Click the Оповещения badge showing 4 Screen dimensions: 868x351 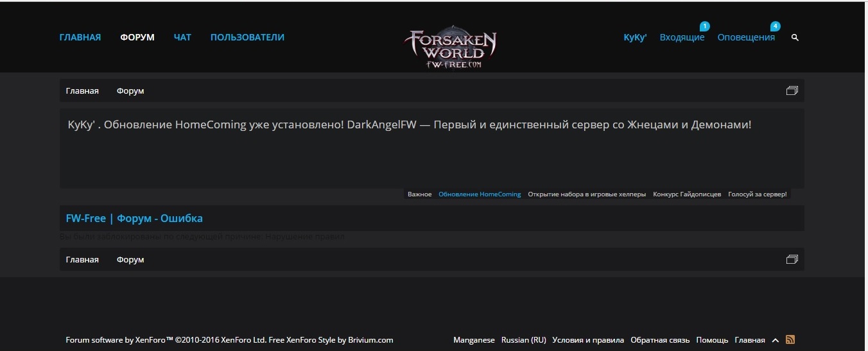[775, 26]
